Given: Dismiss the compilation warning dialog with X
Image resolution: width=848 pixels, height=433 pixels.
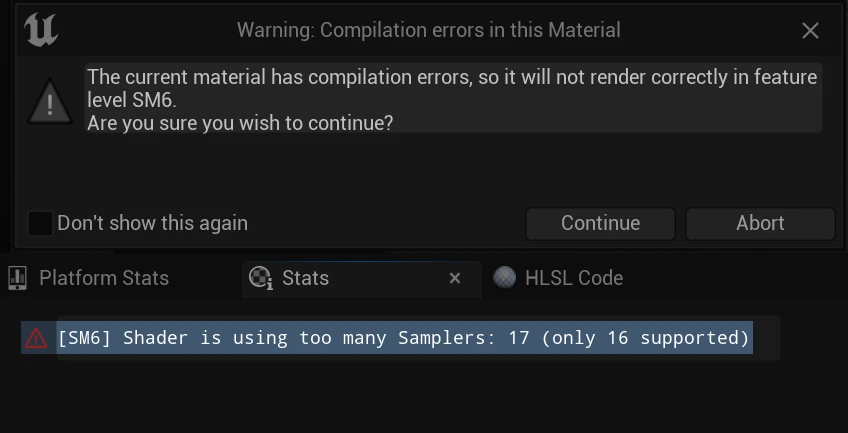Looking at the screenshot, I should pos(810,31).
